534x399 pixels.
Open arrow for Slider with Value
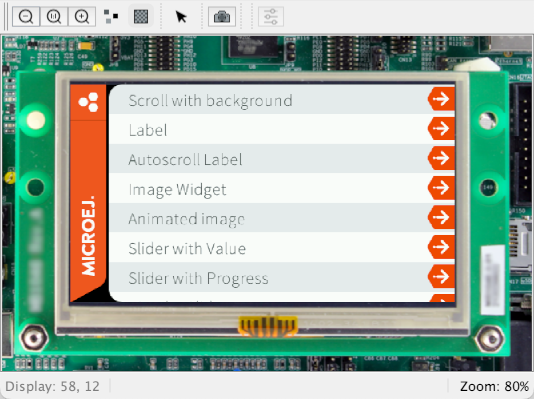click(x=441, y=247)
